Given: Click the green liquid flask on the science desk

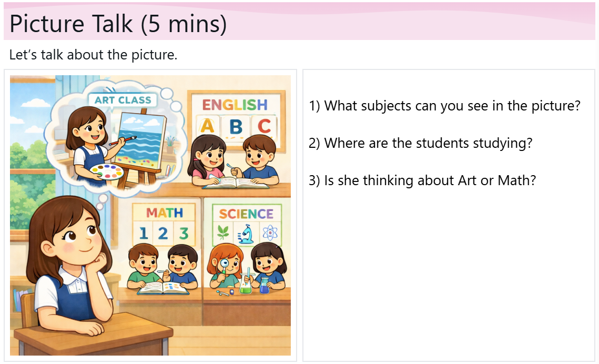Looking at the screenshot, I should (245, 286).
